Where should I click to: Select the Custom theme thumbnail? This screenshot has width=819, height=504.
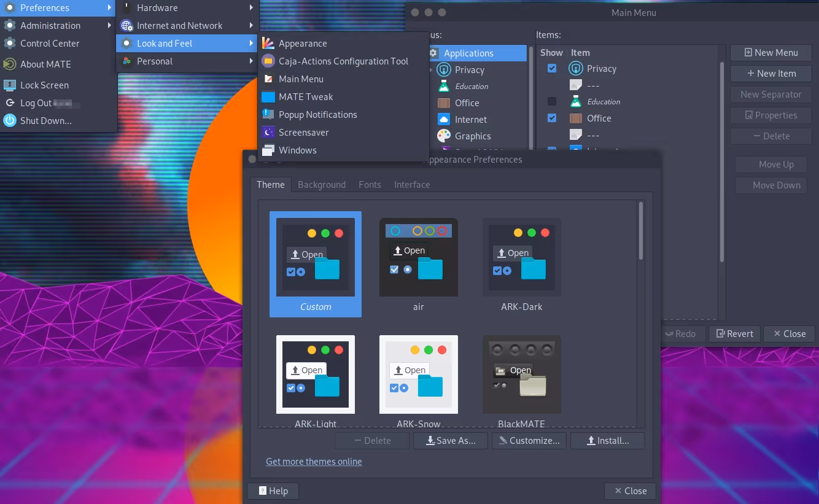pos(316,265)
